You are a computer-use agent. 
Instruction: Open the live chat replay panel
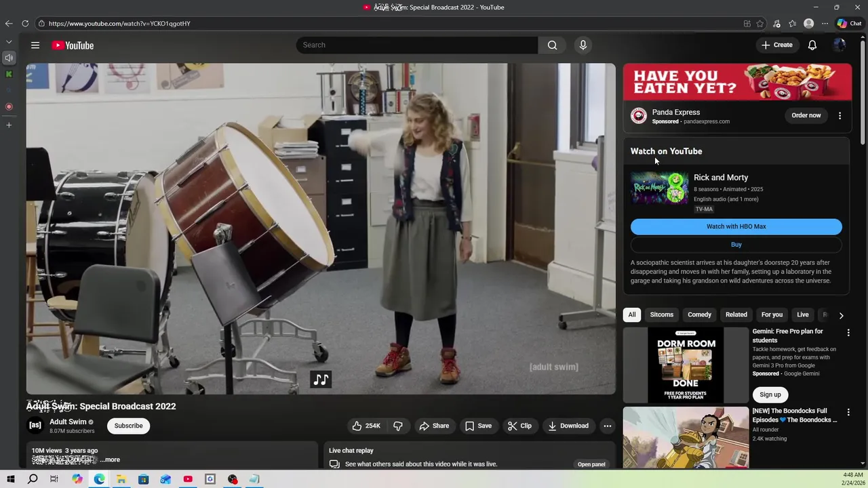(591, 464)
